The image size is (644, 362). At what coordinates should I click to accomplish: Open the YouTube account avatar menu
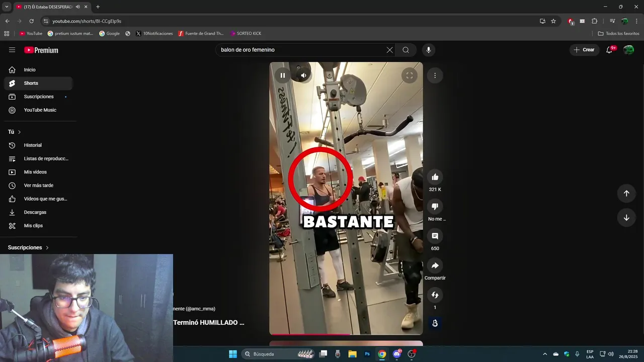pyautogui.click(x=628, y=50)
